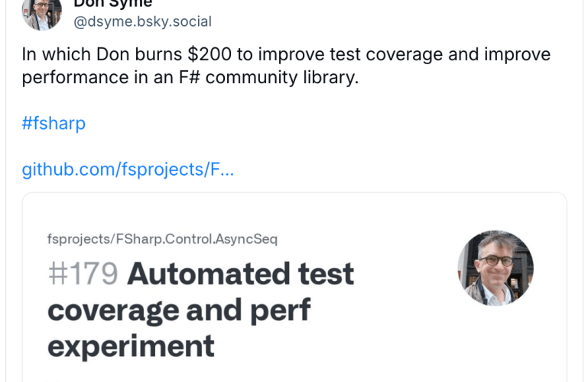Click the Don Syme display name
This screenshot has height=382, width=588.
coord(112,3)
